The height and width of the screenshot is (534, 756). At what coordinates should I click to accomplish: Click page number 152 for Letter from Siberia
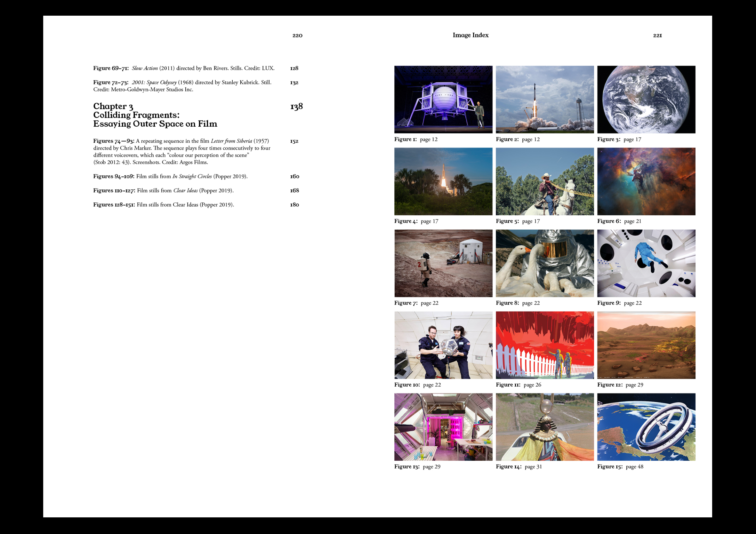(294, 141)
